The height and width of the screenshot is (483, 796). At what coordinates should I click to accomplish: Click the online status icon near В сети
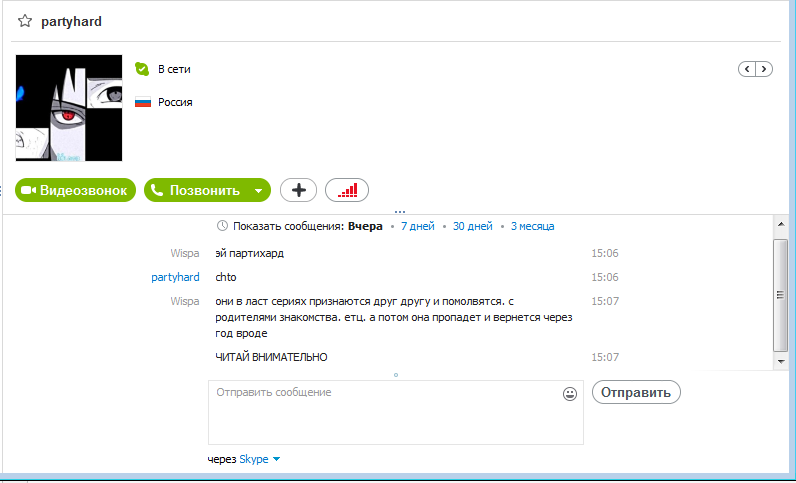(x=142, y=69)
